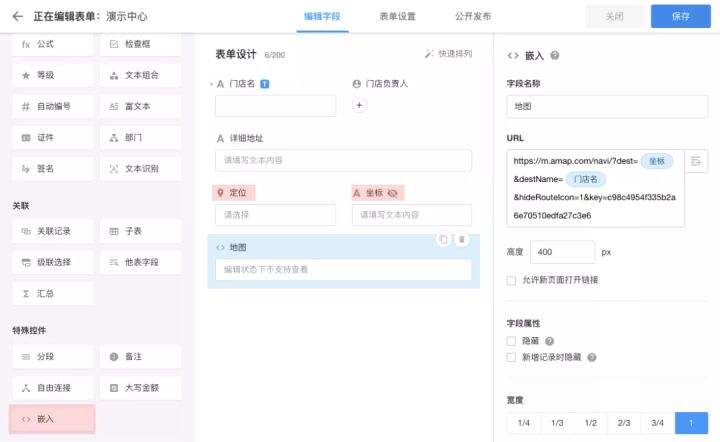Enable 允许新页面打开链接 checkbox
The width and height of the screenshot is (720, 442).
(x=512, y=280)
